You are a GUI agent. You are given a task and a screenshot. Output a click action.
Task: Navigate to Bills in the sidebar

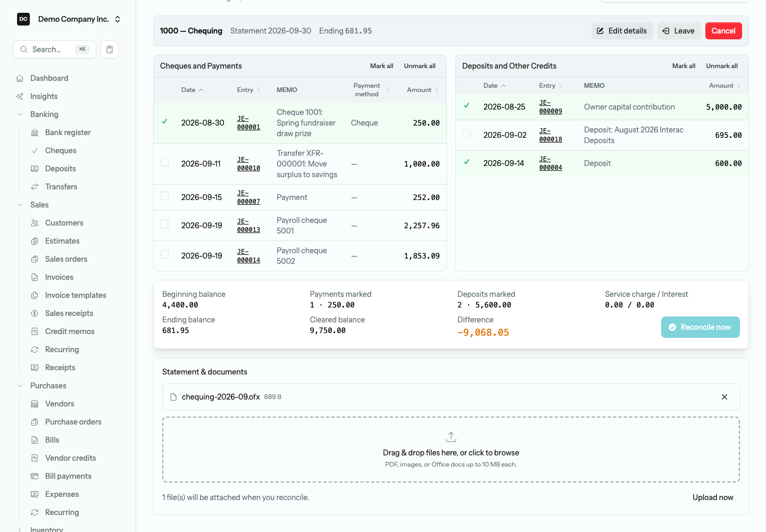coord(52,440)
